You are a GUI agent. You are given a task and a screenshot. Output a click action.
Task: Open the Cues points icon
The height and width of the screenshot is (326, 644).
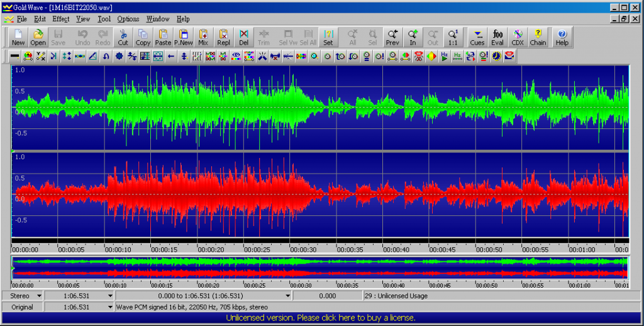pyautogui.click(x=477, y=37)
